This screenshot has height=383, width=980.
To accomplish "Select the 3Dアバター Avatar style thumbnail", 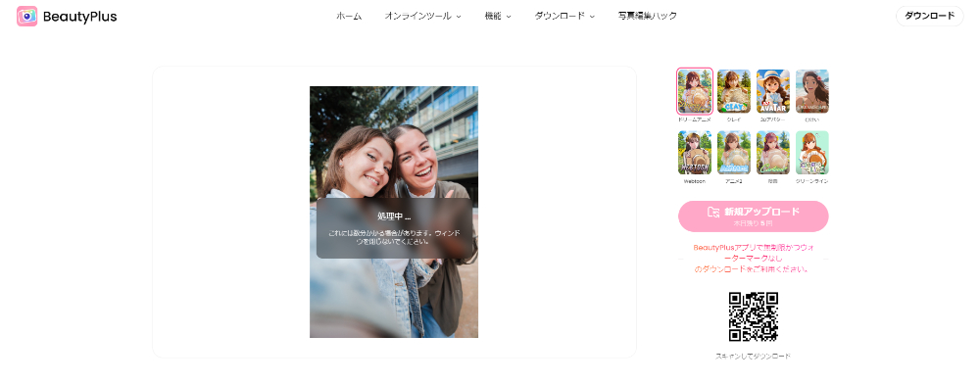I will point(773,91).
